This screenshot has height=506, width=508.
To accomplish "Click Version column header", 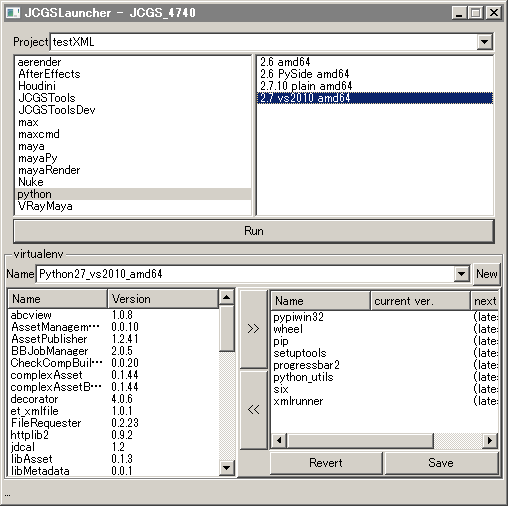I will 163,299.
